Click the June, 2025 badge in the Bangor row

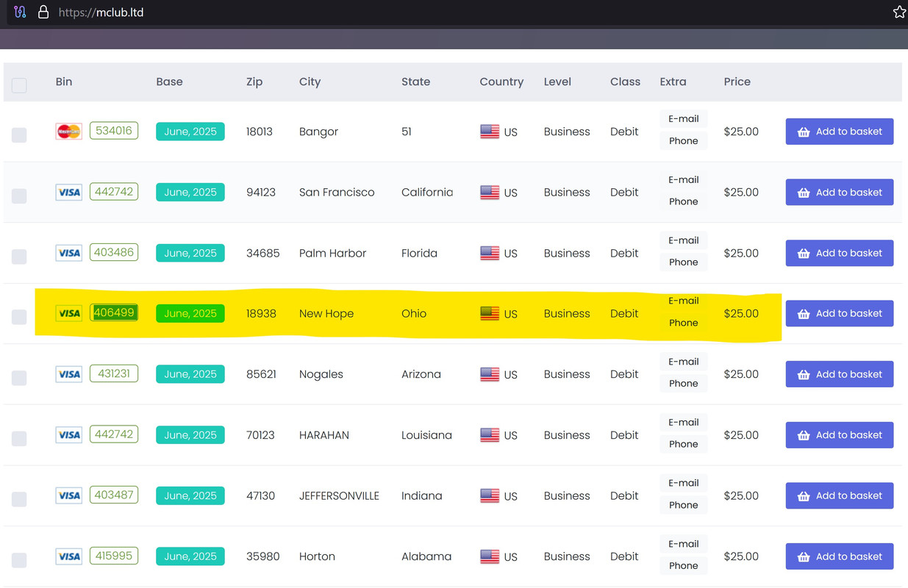click(190, 132)
